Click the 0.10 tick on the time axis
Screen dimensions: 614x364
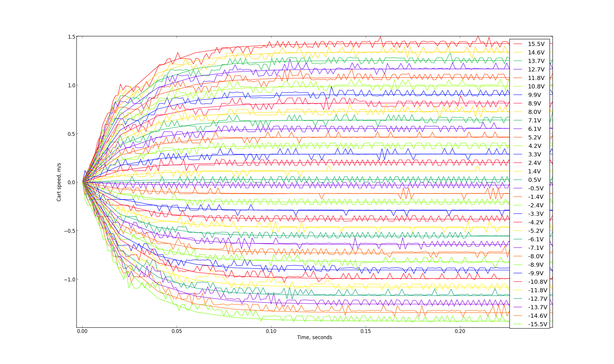271,331
